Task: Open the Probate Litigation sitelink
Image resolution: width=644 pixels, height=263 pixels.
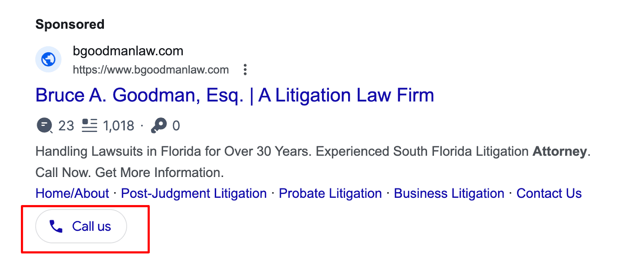Action: (330, 193)
